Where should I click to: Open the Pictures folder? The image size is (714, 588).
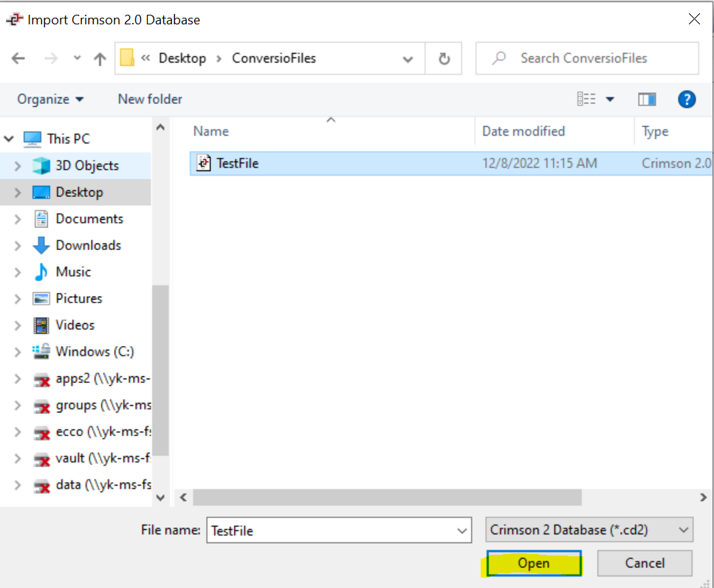pyautogui.click(x=79, y=298)
